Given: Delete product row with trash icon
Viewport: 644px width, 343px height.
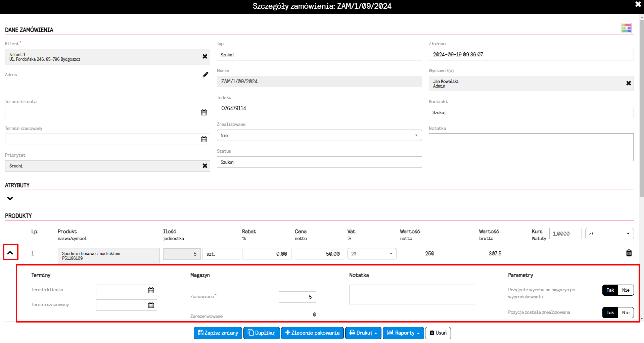Looking at the screenshot, I should tap(629, 253).
